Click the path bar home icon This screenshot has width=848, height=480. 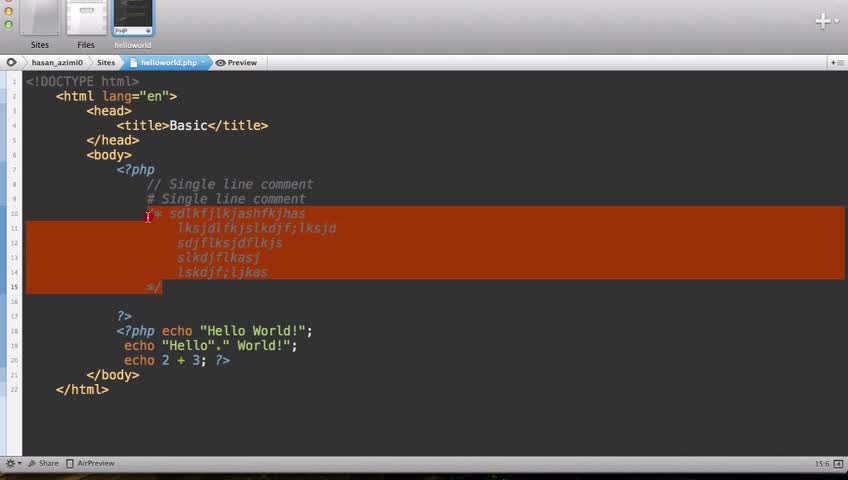pyautogui.click(x=11, y=63)
